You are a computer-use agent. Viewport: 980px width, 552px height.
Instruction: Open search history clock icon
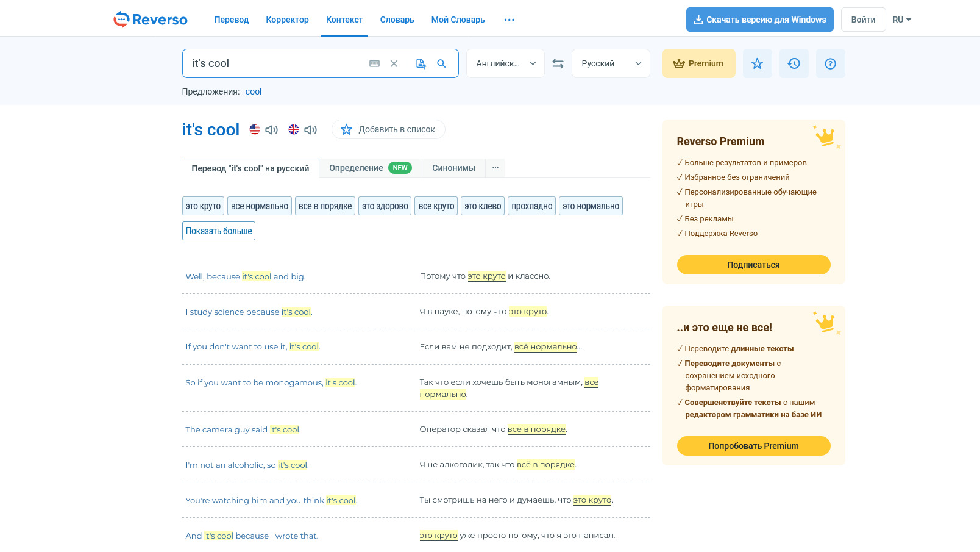coord(794,63)
